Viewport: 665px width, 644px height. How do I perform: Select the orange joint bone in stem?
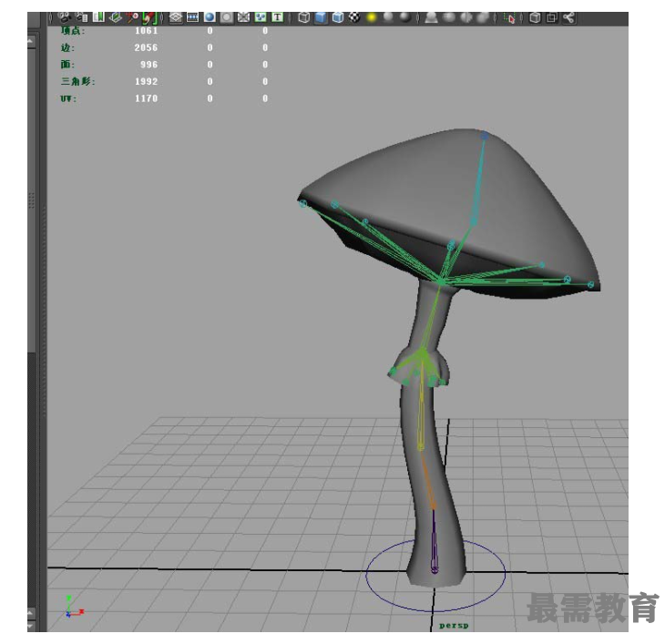tap(427, 479)
